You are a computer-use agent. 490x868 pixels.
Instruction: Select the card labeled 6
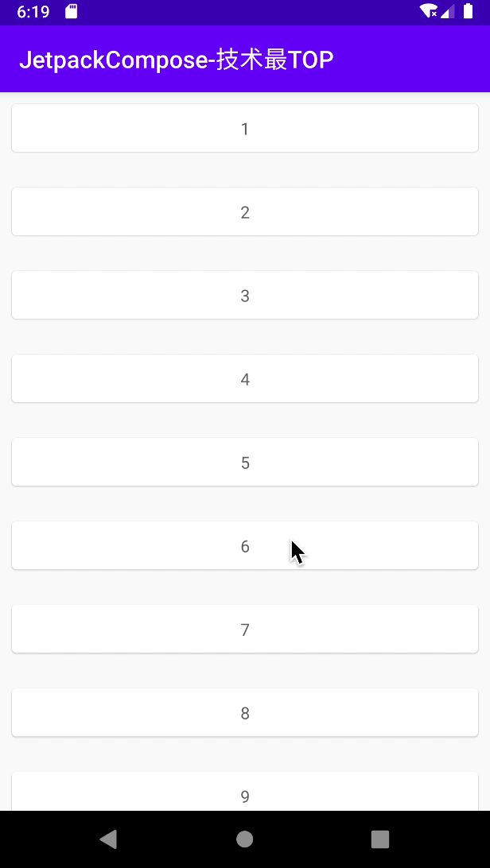point(245,545)
